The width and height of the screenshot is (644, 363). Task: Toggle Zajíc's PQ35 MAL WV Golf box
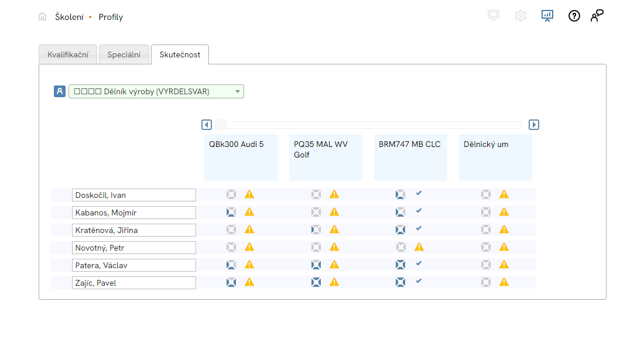point(316,282)
